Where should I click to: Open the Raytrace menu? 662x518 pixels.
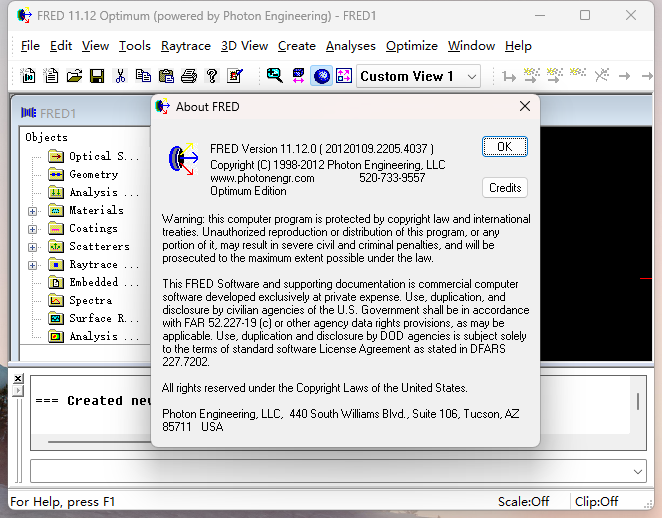pos(186,46)
